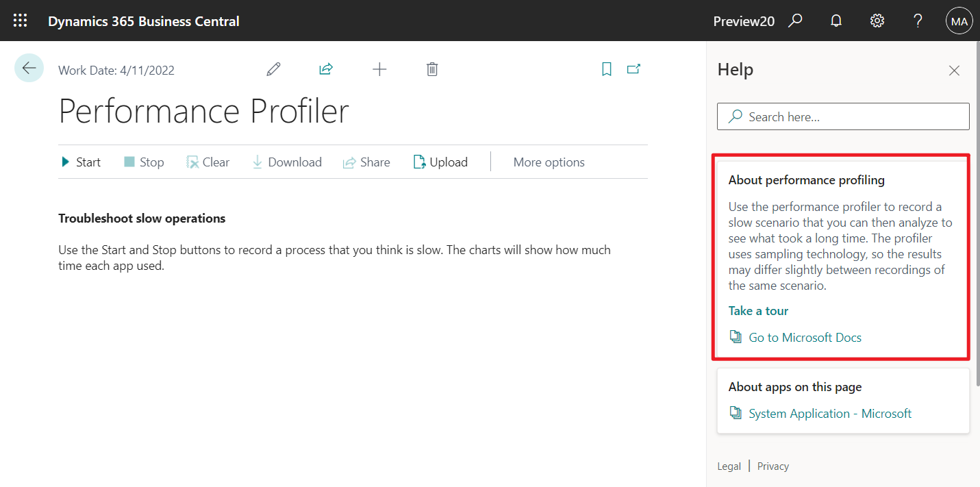
Task: Bookmark the Performance Profiler page
Action: pos(606,68)
